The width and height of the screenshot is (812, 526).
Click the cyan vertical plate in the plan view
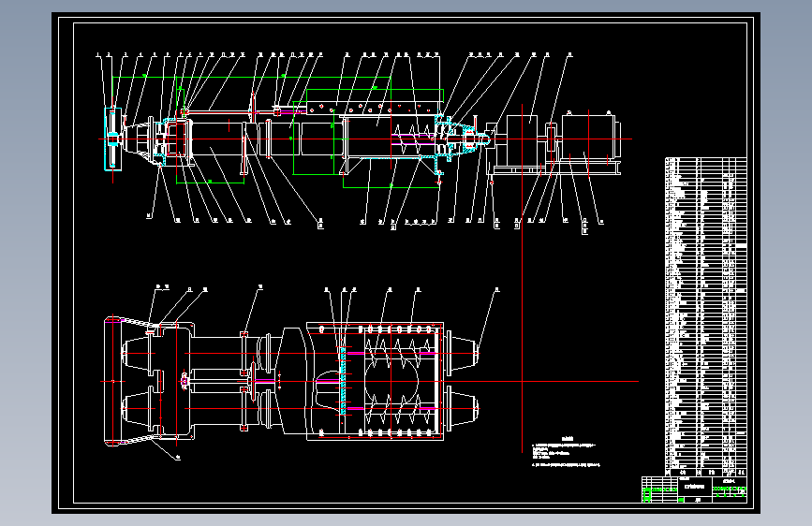coord(343,381)
